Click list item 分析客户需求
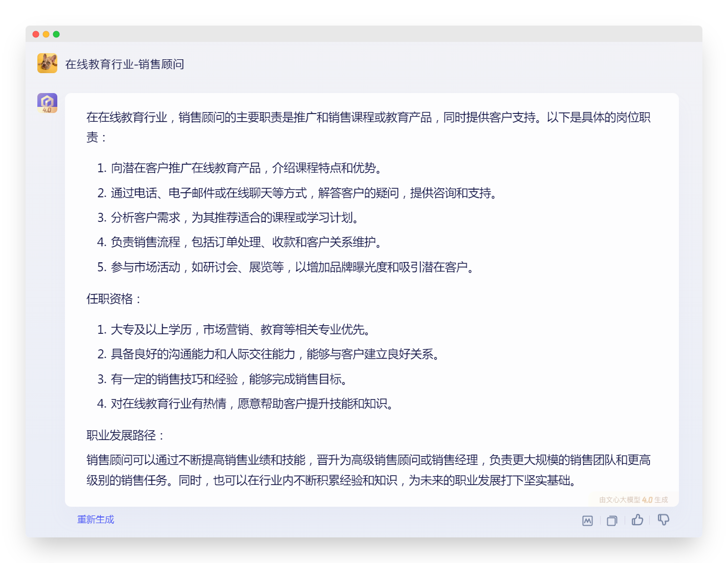The width and height of the screenshot is (728, 563). click(x=229, y=218)
